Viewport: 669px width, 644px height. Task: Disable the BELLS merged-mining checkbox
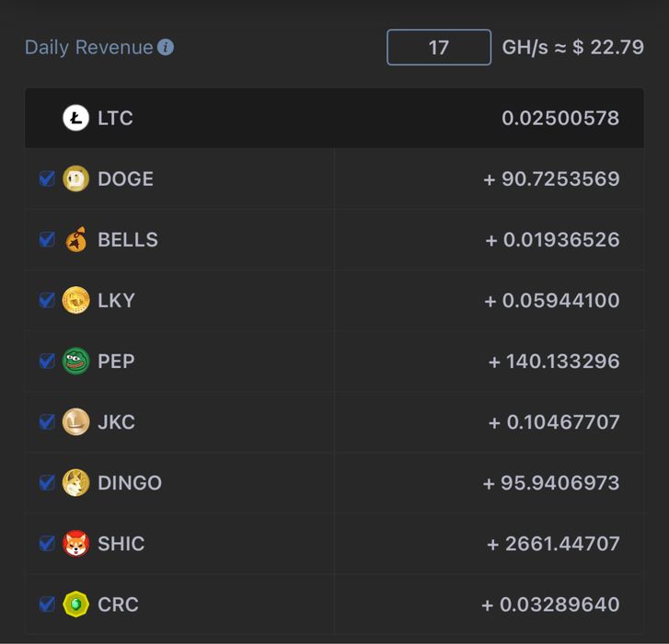coord(47,239)
